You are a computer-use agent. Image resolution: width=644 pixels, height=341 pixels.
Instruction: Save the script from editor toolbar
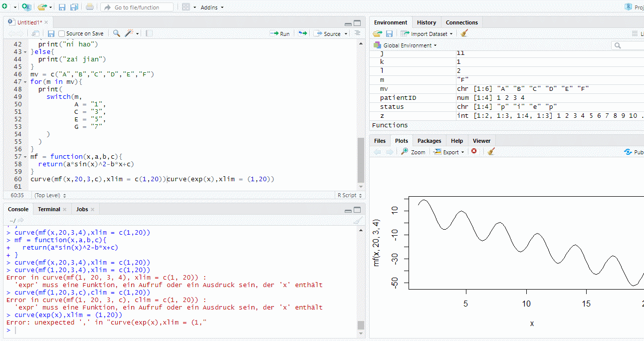[x=51, y=33]
